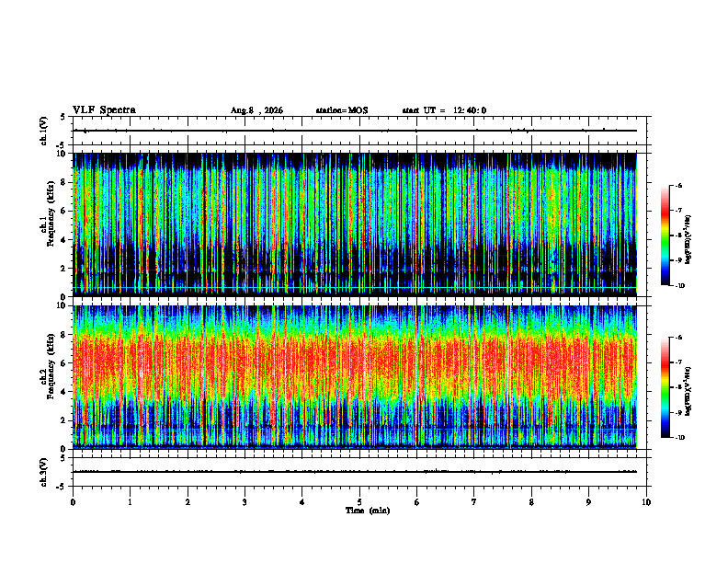Click the time axis tick label "8"

pyautogui.click(x=531, y=502)
